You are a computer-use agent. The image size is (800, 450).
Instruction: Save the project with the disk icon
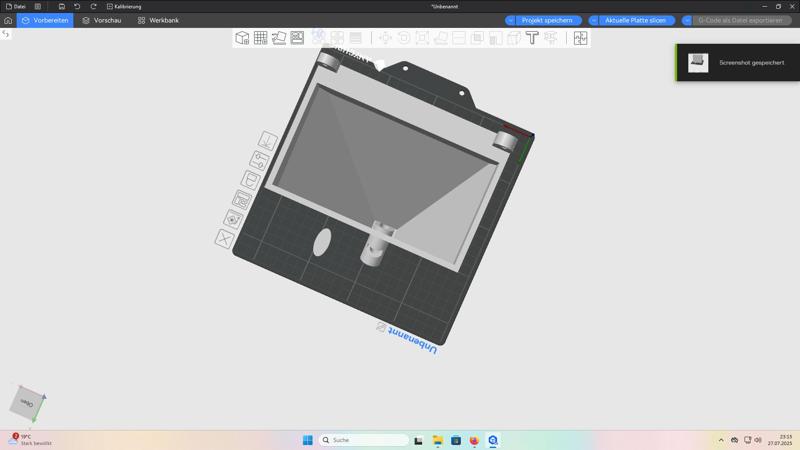click(x=62, y=7)
